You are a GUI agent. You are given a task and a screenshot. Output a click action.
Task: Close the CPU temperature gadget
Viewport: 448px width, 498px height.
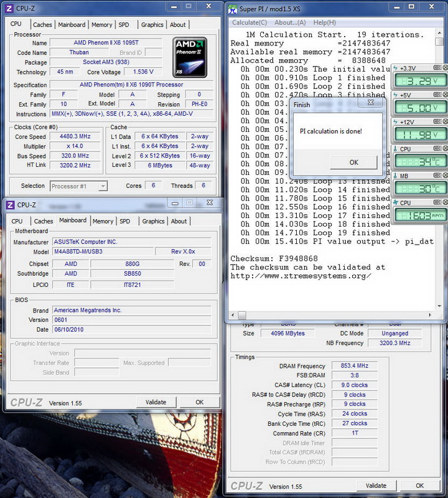coord(445,149)
